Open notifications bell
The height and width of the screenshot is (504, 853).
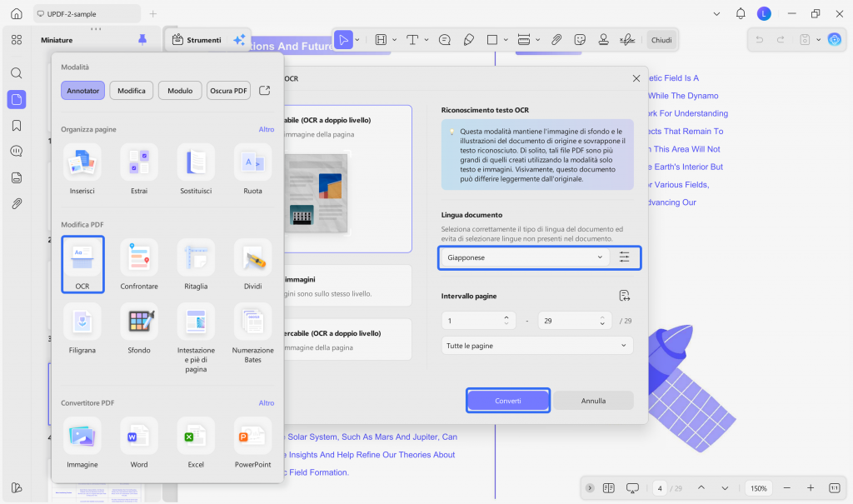741,13
